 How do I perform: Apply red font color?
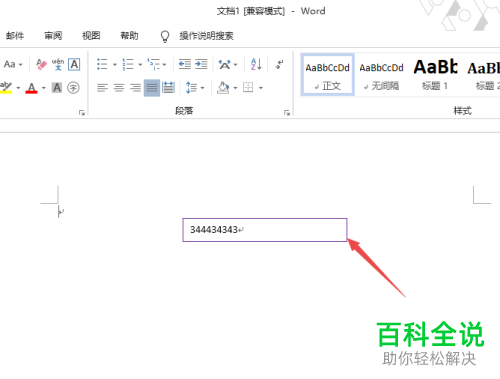pyautogui.click(x=32, y=88)
